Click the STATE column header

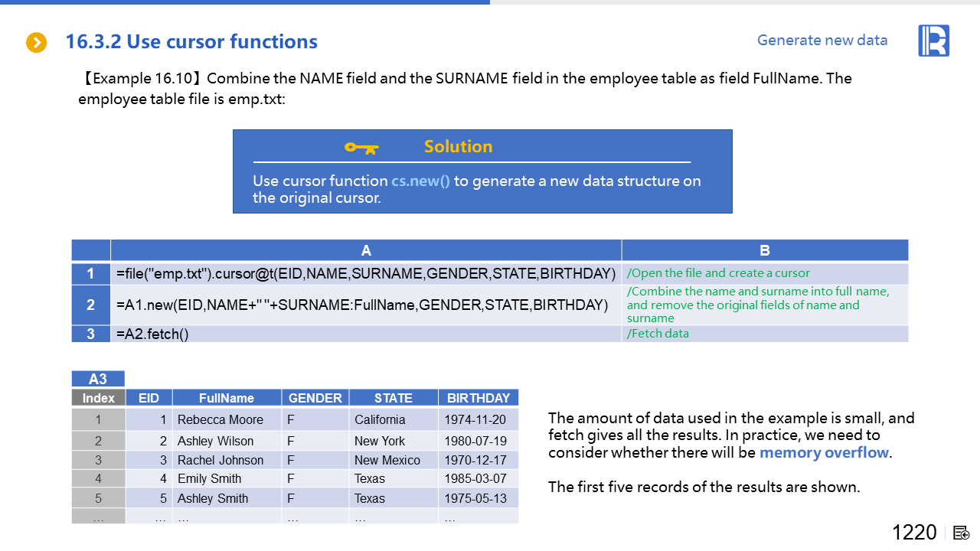394,398
